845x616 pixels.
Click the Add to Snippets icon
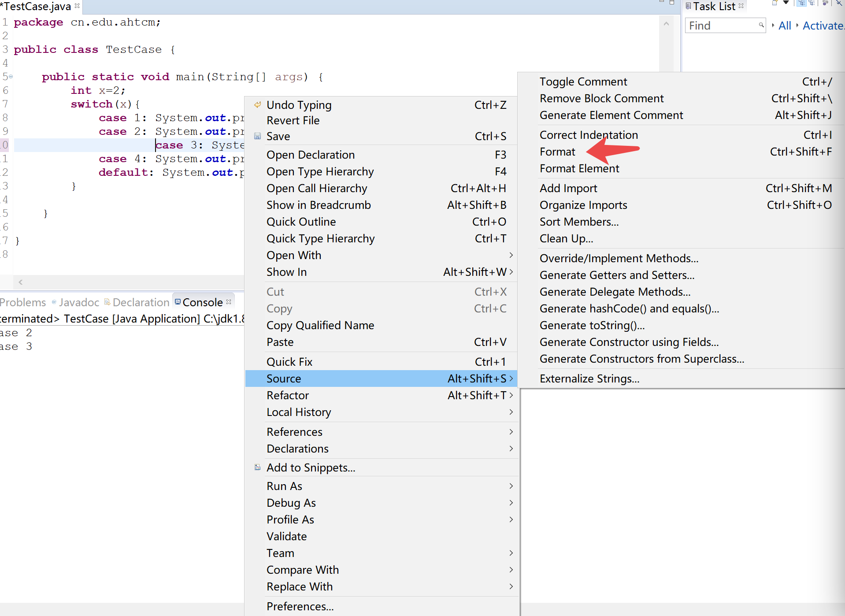point(258,467)
